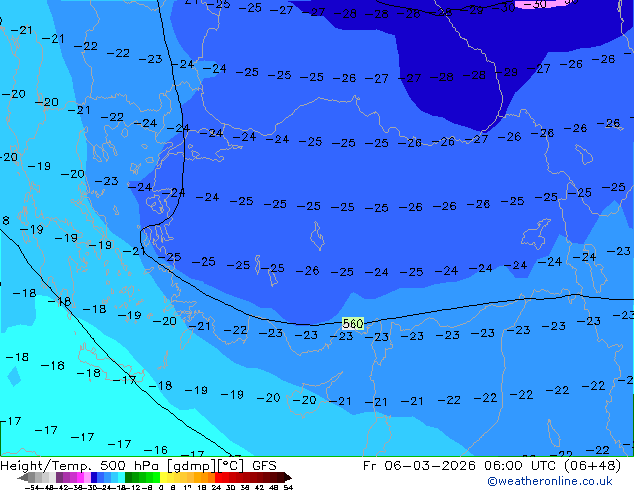Click the 560 geopotential height contour label
This screenshot has width=634, height=490.
pos(353,323)
